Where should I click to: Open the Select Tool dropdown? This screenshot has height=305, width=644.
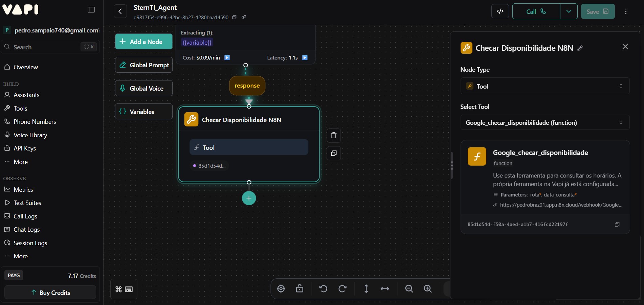coord(545,122)
